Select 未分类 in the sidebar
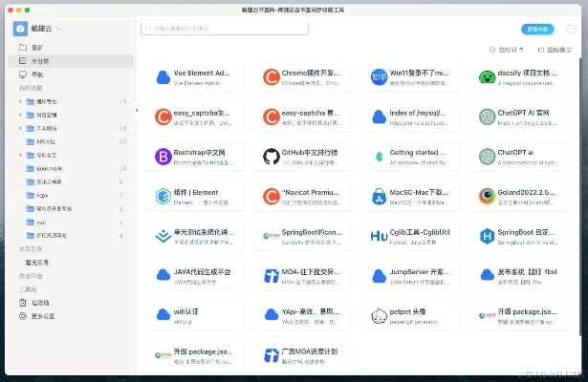The height and width of the screenshot is (382, 588). point(39,60)
